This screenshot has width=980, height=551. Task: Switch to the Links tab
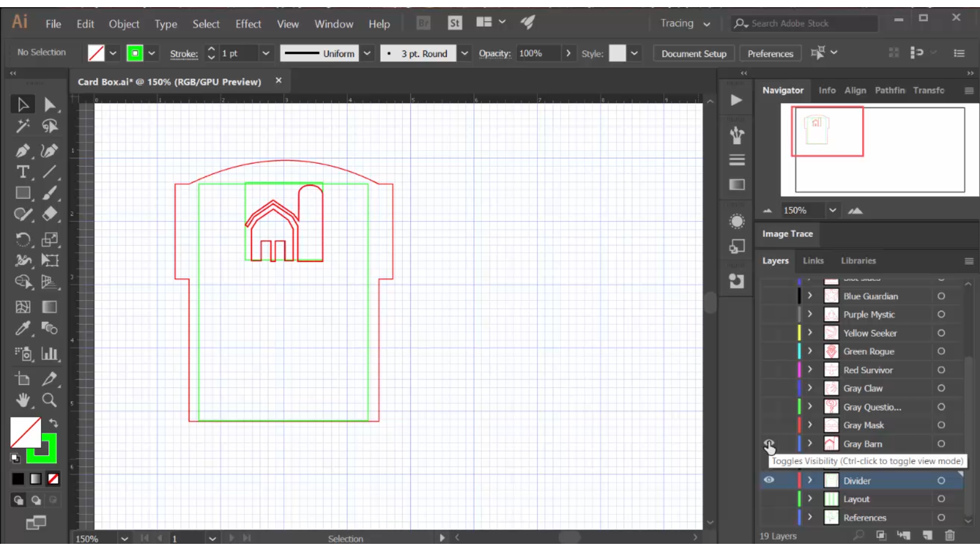[x=814, y=260]
